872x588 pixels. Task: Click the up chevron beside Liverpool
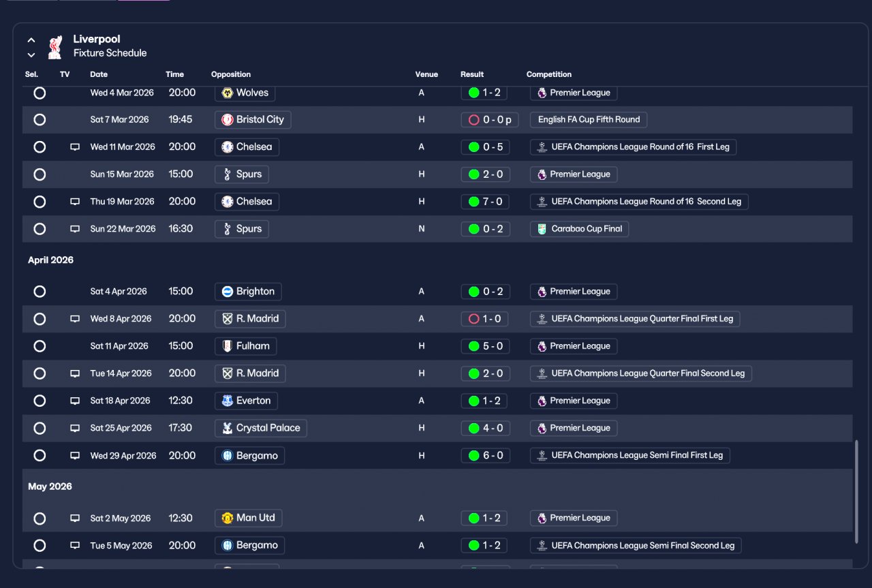pyautogui.click(x=31, y=40)
